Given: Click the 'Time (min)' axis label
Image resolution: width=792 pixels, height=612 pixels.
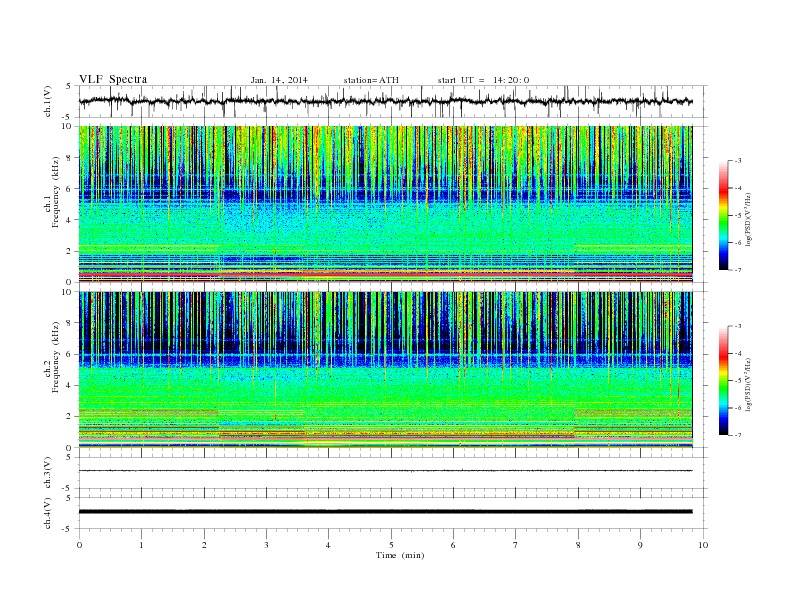Looking at the screenshot, I should click(x=400, y=555).
